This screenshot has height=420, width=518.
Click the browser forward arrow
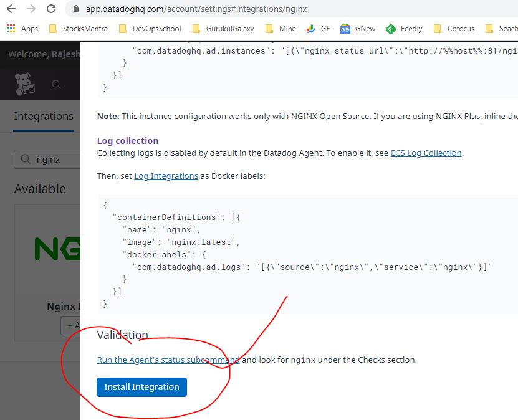(x=31, y=9)
